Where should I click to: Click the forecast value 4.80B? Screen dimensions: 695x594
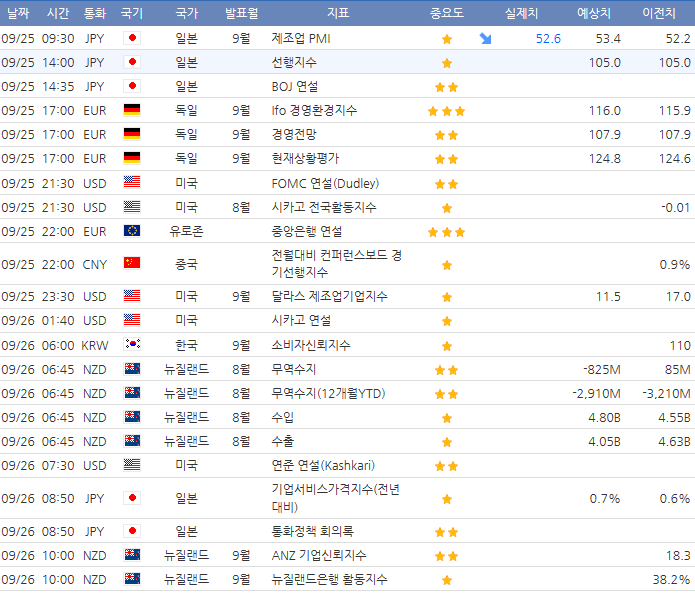click(x=604, y=418)
